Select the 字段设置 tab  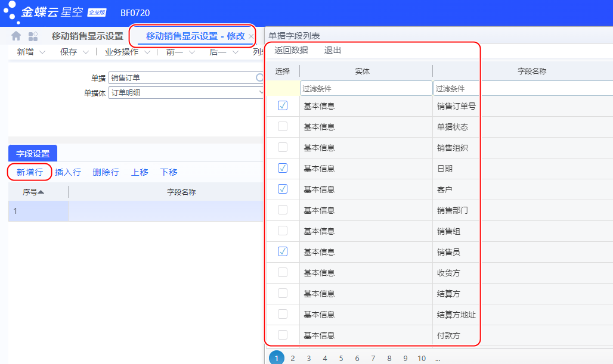pyautogui.click(x=33, y=153)
